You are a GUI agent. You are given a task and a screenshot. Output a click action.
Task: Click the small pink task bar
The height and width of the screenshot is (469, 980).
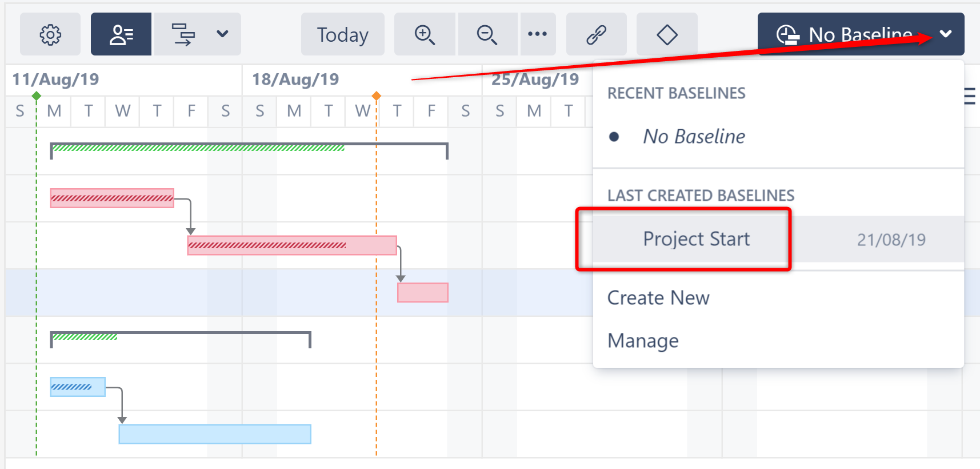(423, 293)
